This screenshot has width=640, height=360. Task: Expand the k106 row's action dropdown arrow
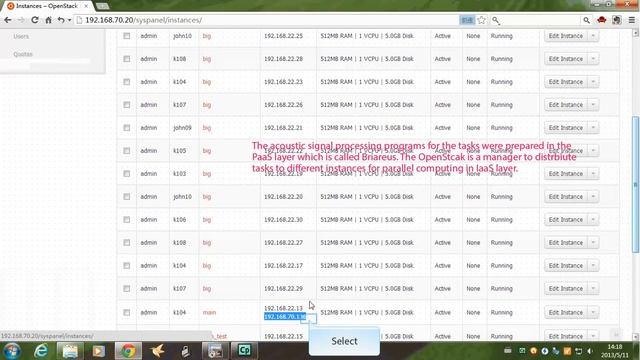[x=593, y=220]
